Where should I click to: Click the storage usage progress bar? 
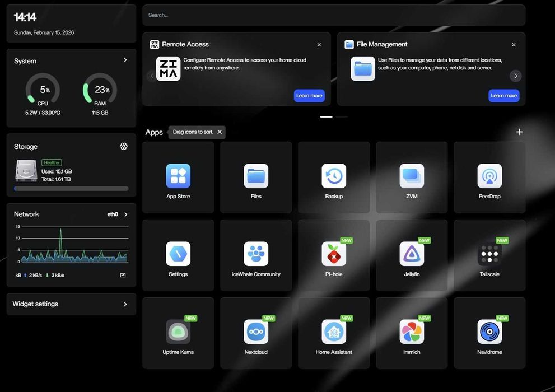coord(71,189)
